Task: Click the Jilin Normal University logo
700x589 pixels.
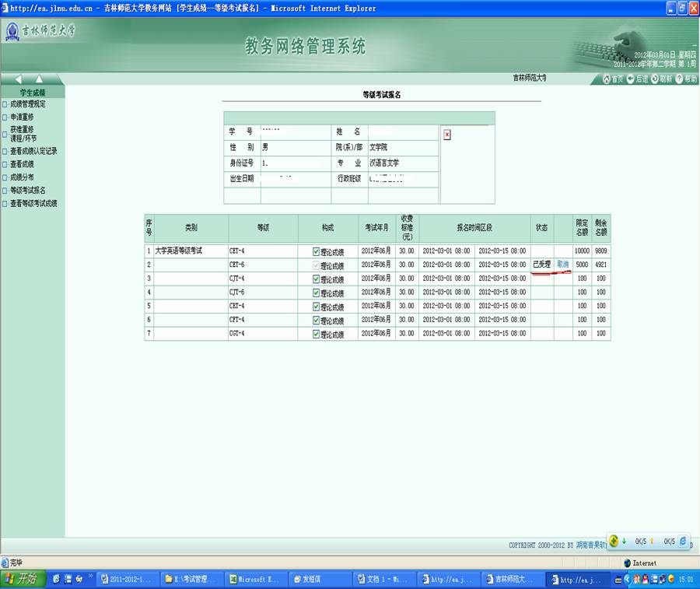Action: point(40,32)
